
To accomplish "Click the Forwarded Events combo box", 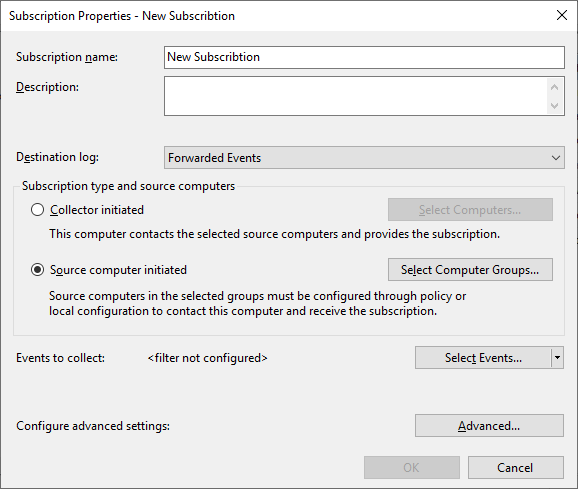I will [x=364, y=158].
